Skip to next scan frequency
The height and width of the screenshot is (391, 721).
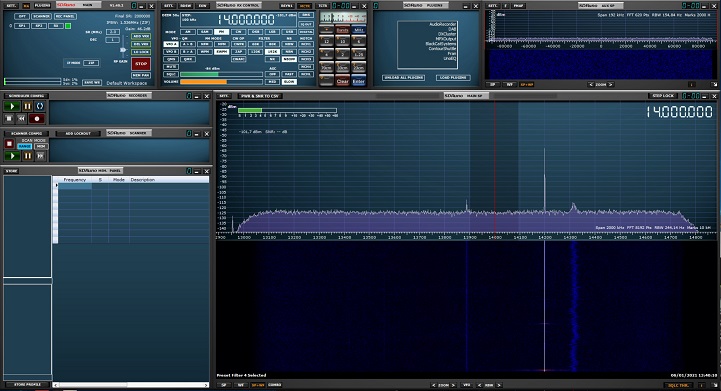40,156
